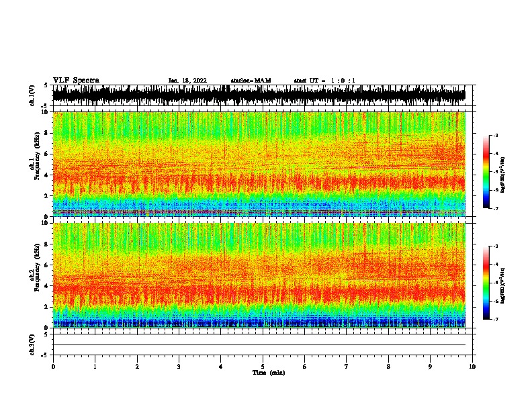Click the "VLF Spectra" plot title
This screenshot has width=532, height=411.
pos(76,80)
